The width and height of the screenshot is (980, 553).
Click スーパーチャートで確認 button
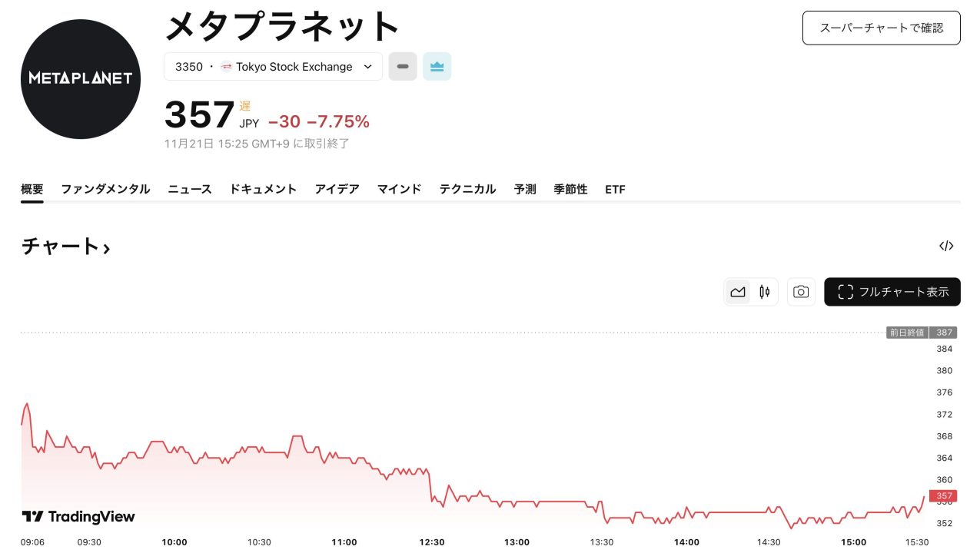coord(881,28)
